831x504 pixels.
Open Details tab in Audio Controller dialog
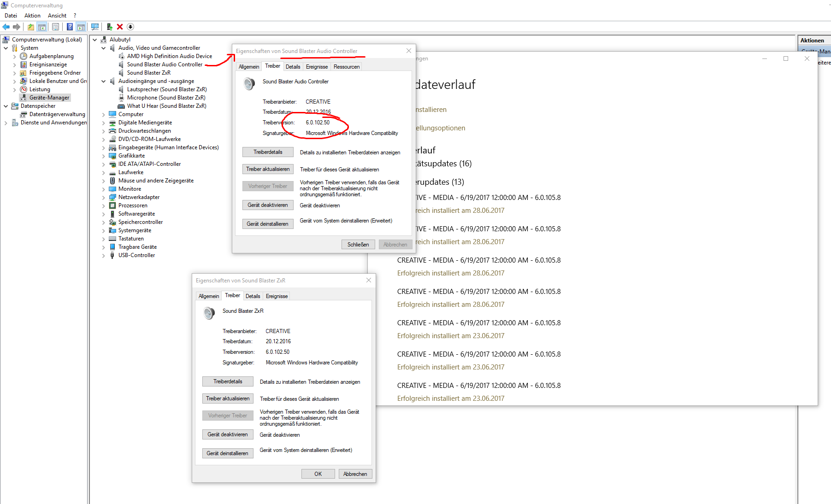click(x=293, y=67)
